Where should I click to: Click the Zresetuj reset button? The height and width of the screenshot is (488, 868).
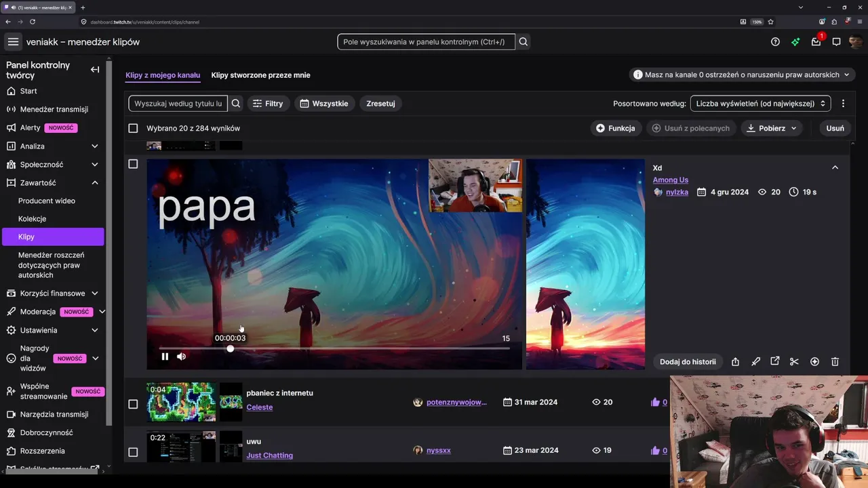380,104
